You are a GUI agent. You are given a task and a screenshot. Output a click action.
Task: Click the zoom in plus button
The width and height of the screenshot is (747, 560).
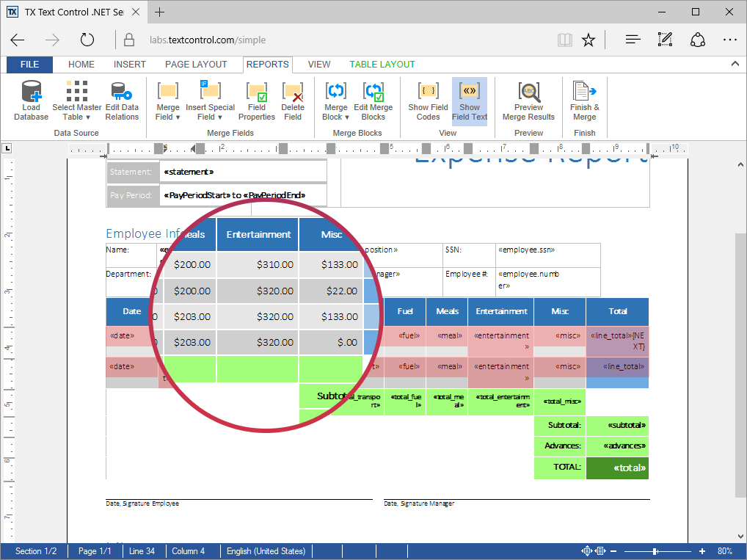[x=702, y=551]
